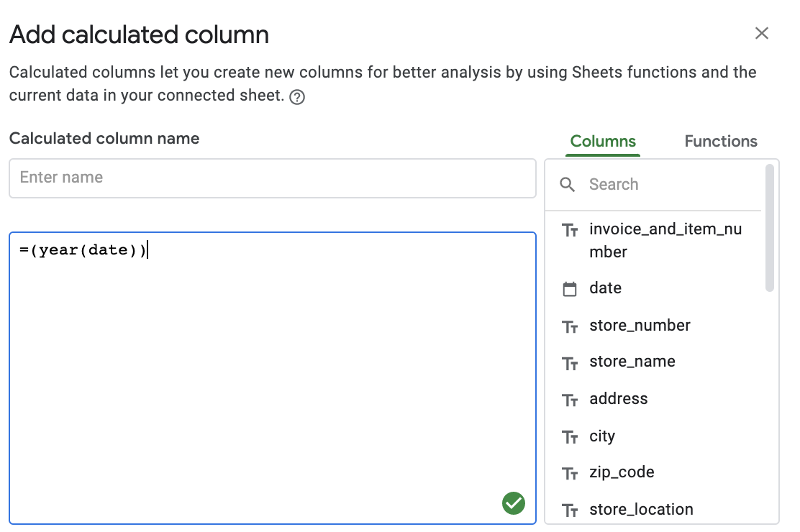Click the search magnifier icon
This screenshot has width=800, height=532.
[568, 185]
